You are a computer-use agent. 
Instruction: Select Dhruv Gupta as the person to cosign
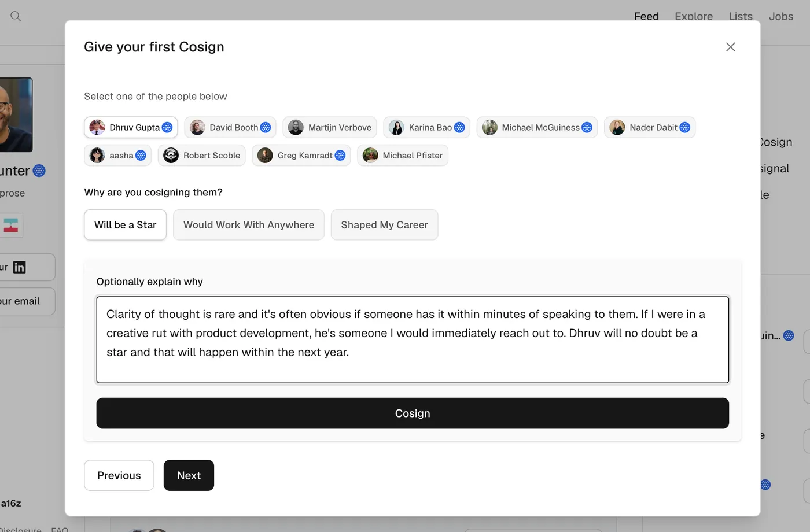point(131,127)
